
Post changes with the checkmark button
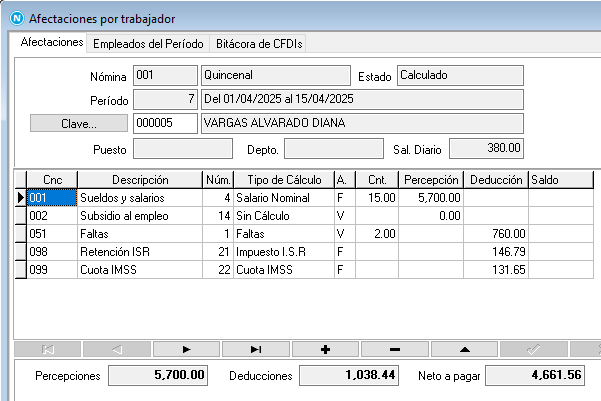pos(534,349)
